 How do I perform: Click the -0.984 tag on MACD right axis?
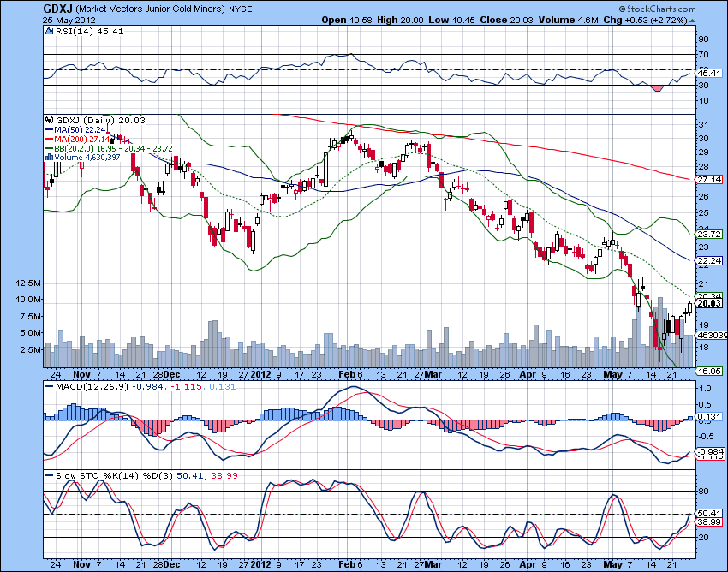pos(710,451)
